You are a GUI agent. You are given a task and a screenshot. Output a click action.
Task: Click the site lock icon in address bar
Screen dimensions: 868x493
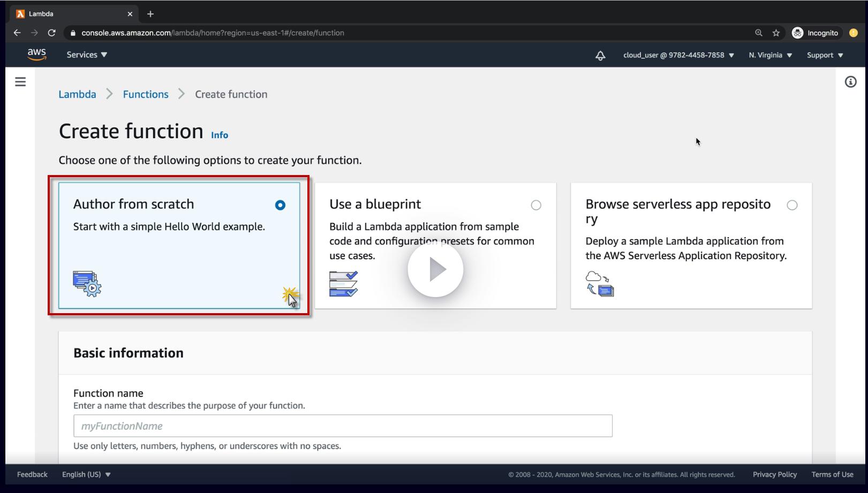[73, 33]
